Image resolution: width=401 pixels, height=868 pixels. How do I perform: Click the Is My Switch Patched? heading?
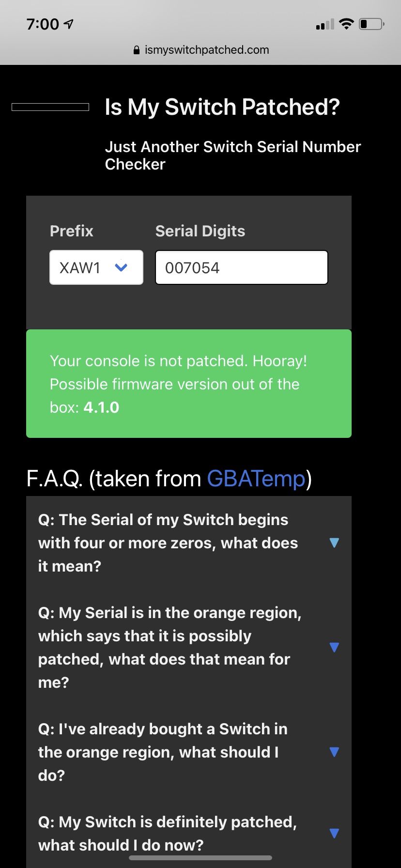[x=222, y=107]
